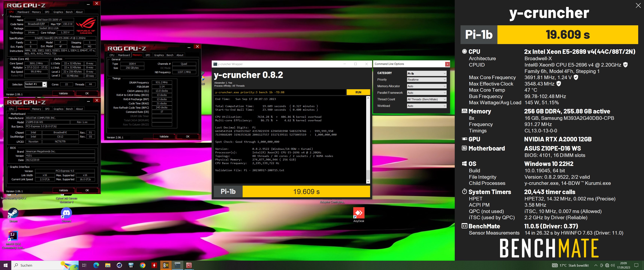
Task: Click the 19.609 s result bar in y-cruncher Wrapper
Action: pyautogui.click(x=306, y=192)
